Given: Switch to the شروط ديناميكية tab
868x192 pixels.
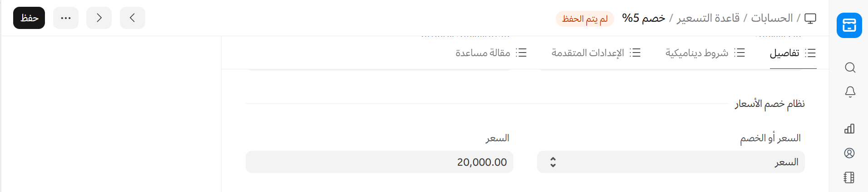Looking at the screenshot, I should click(x=705, y=53).
